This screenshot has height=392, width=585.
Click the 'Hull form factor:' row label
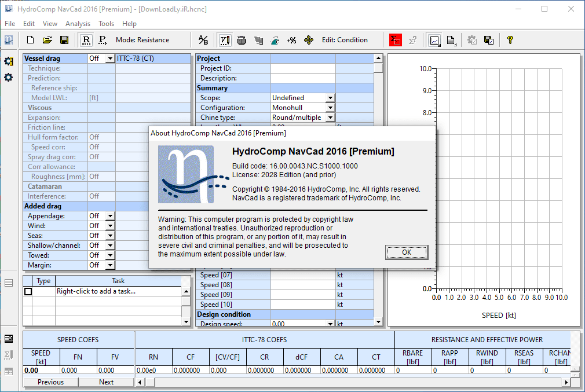click(55, 137)
